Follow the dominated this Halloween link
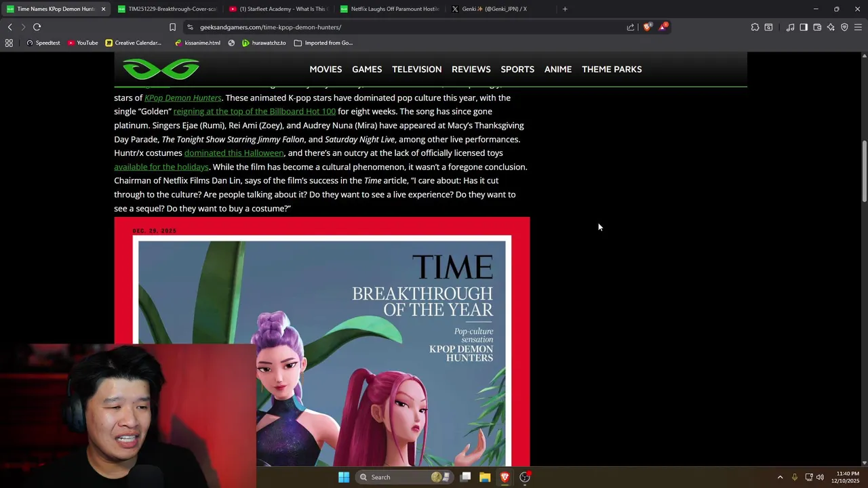This screenshot has width=868, height=488. tap(234, 153)
